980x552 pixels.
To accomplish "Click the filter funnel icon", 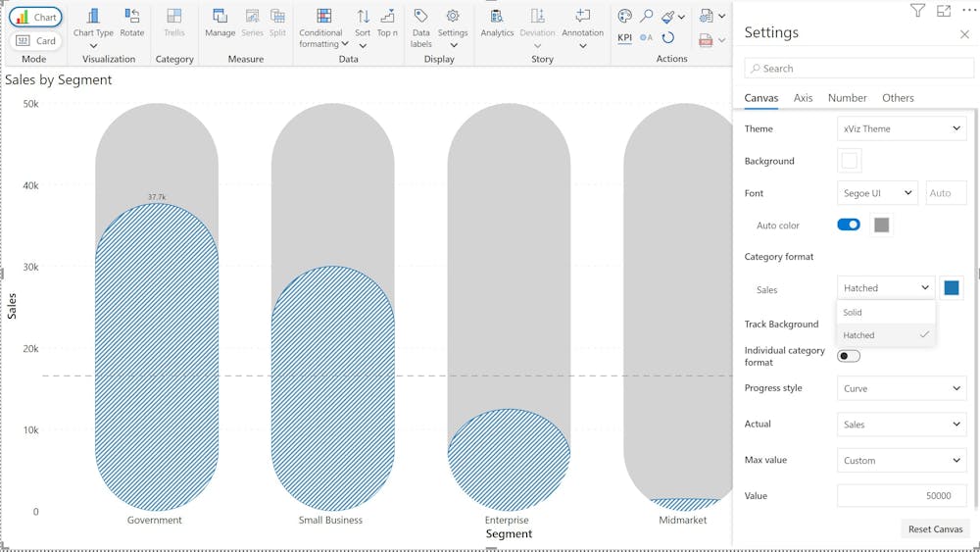I will (917, 11).
